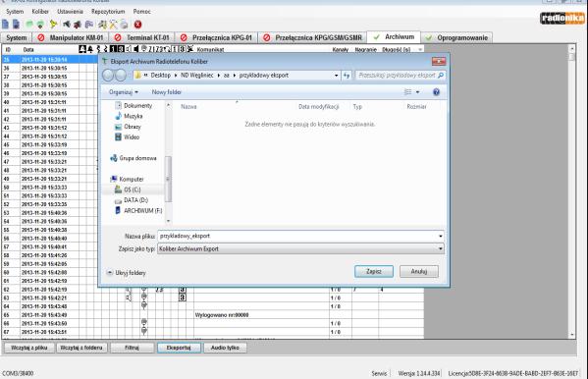Switch to the Terminal KT-01 tab

coord(141,38)
